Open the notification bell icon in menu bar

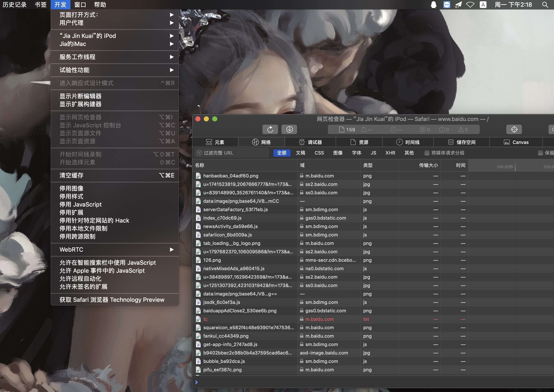[x=434, y=5]
